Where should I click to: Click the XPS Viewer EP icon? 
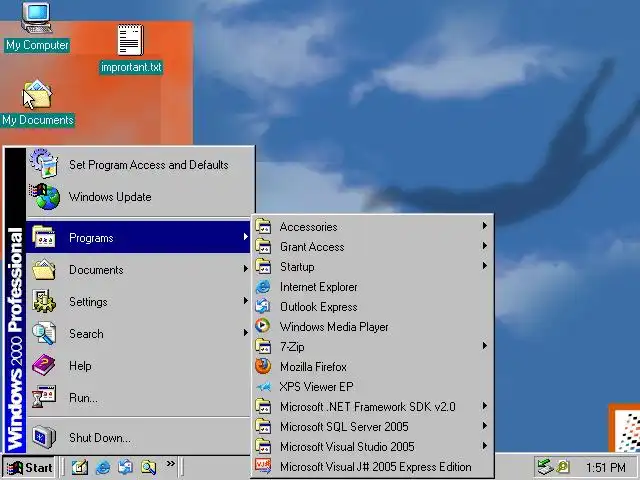point(263,387)
